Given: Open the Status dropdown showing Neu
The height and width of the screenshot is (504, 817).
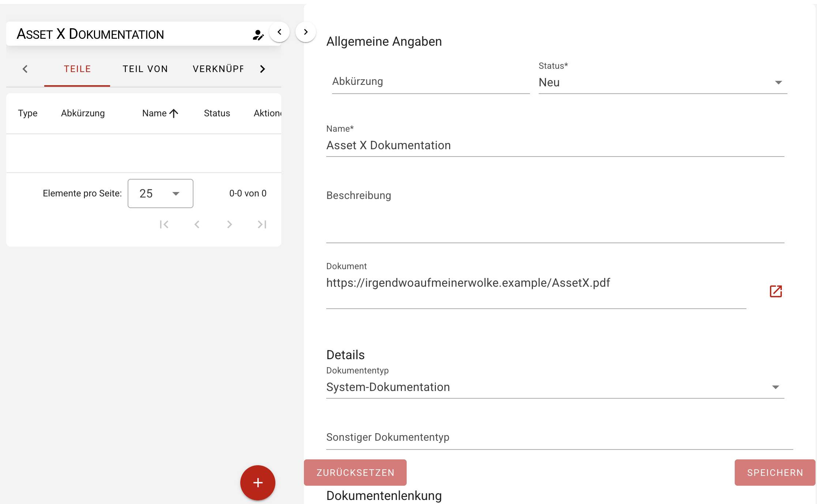Looking at the screenshot, I should pyautogui.click(x=662, y=83).
